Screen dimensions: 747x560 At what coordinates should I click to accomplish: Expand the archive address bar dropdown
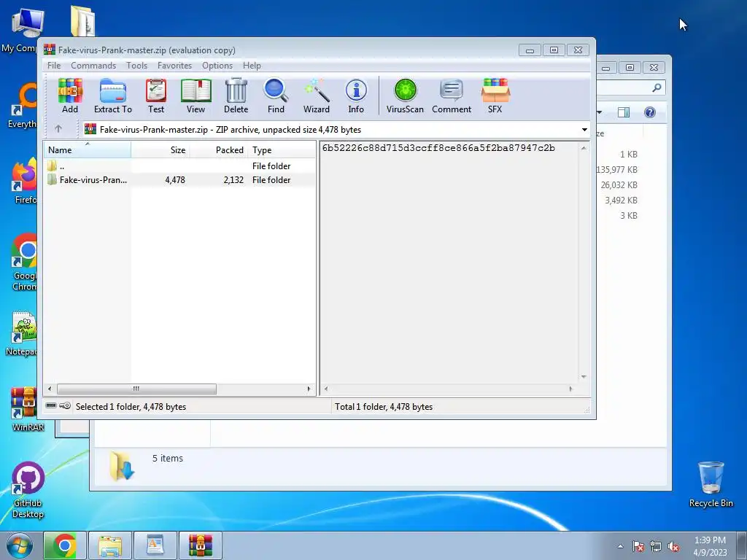click(584, 130)
